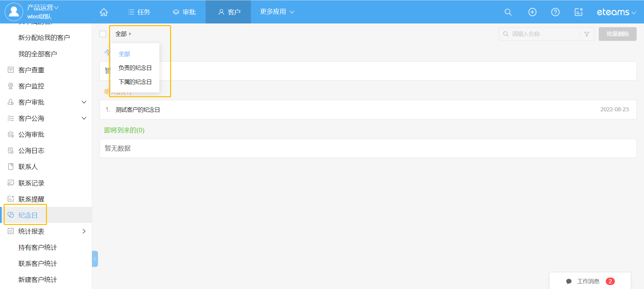
Task: Select 负责的纪念日 from the dropdown list
Action: (135, 68)
